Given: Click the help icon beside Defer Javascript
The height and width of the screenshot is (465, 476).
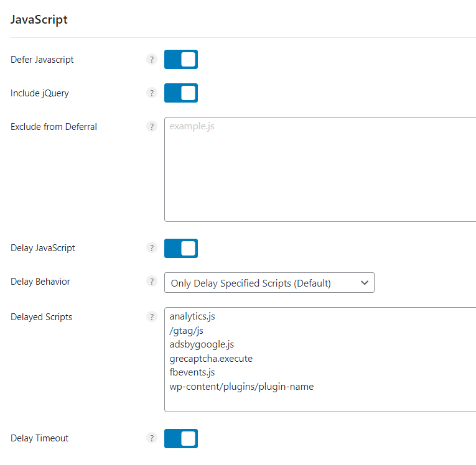Looking at the screenshot, I should [x=152, y=60].
